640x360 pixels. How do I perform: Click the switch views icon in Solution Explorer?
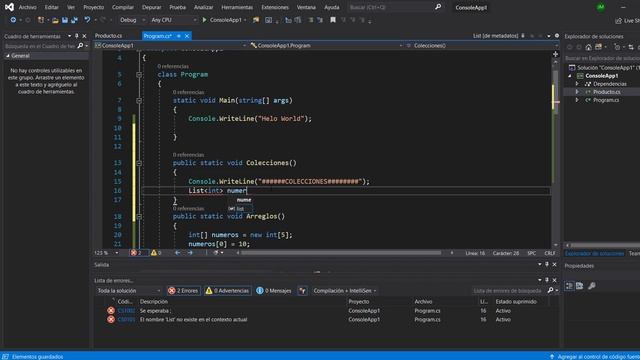[598, 47]
